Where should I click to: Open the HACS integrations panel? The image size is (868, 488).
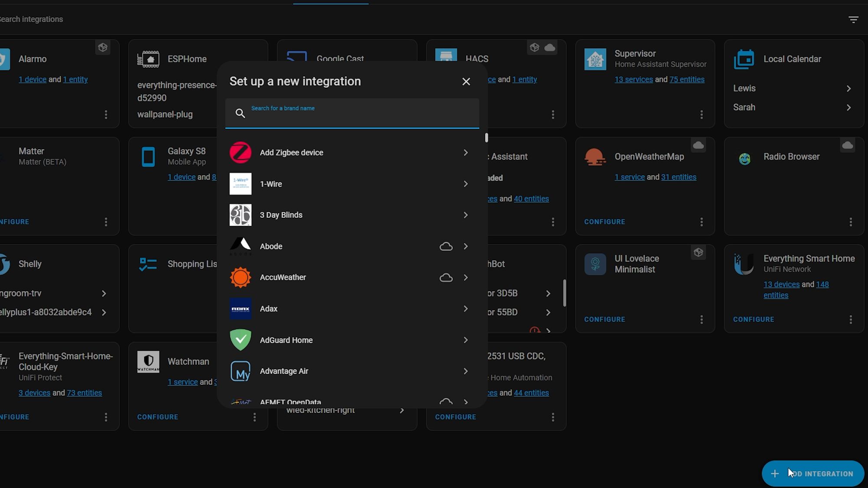coord(477,59)
